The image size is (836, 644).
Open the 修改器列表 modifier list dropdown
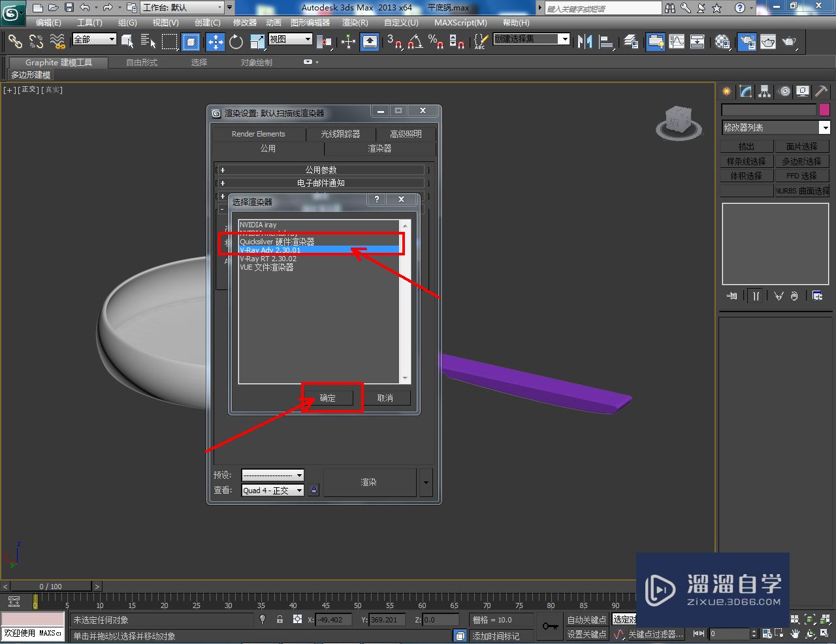(x=775, y=127)
